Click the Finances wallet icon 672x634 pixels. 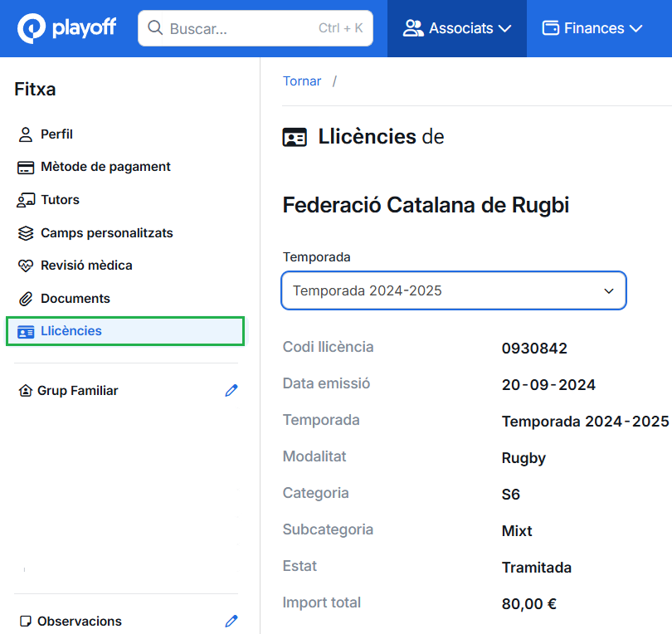(551, 28)
